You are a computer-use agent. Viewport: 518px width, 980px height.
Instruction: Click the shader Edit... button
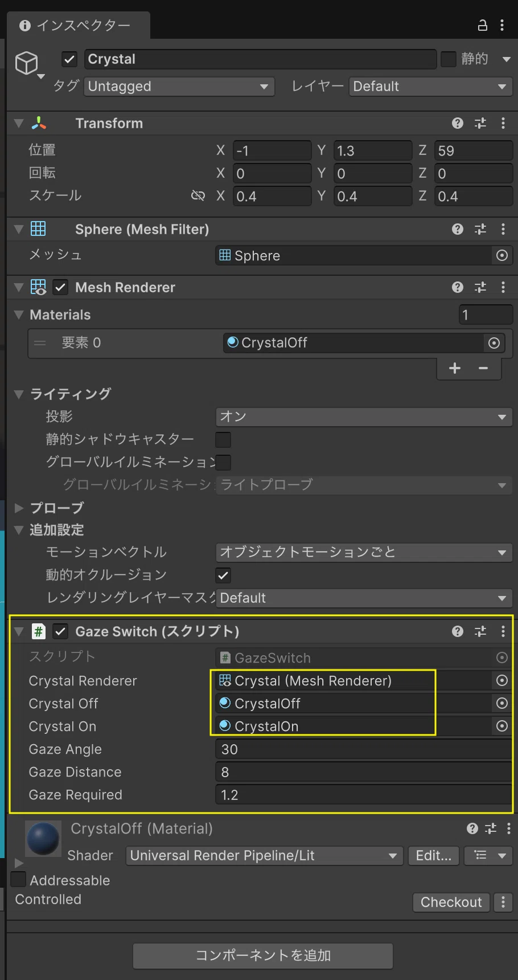click(x=434, y=855)
